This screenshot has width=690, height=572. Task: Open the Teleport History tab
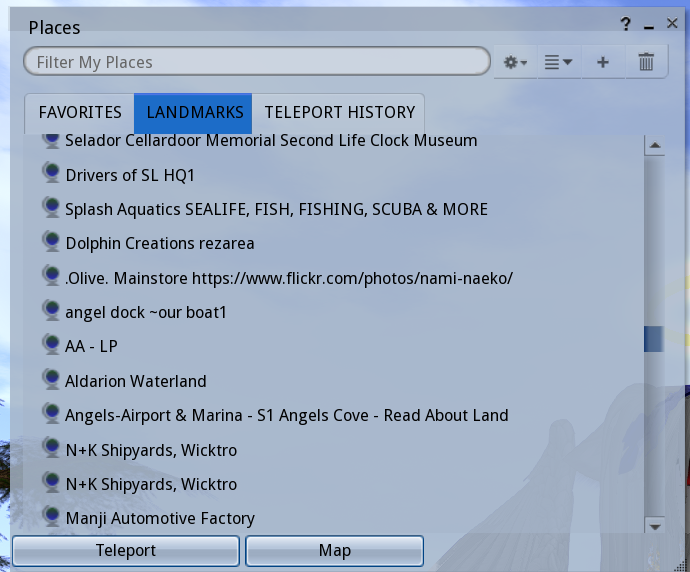pos(340,112)
